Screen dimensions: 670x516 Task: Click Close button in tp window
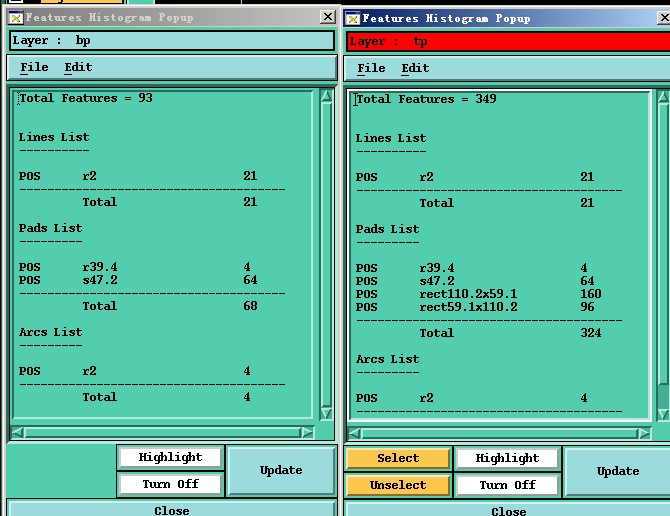508,510
